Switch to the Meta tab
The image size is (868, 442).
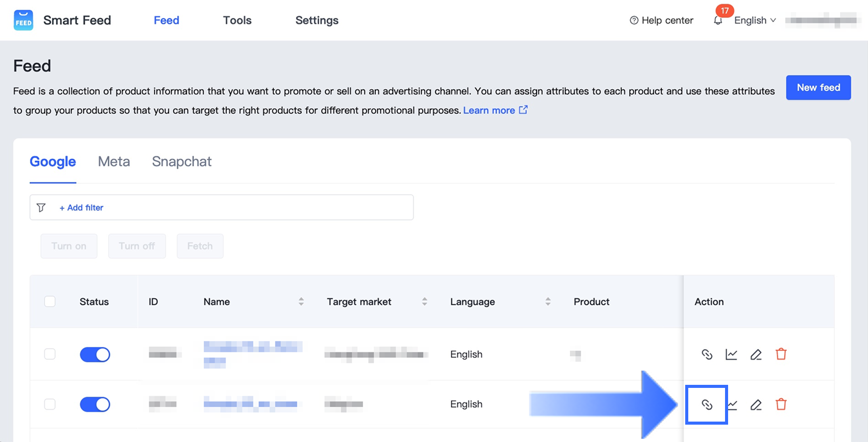pos(114,162)
